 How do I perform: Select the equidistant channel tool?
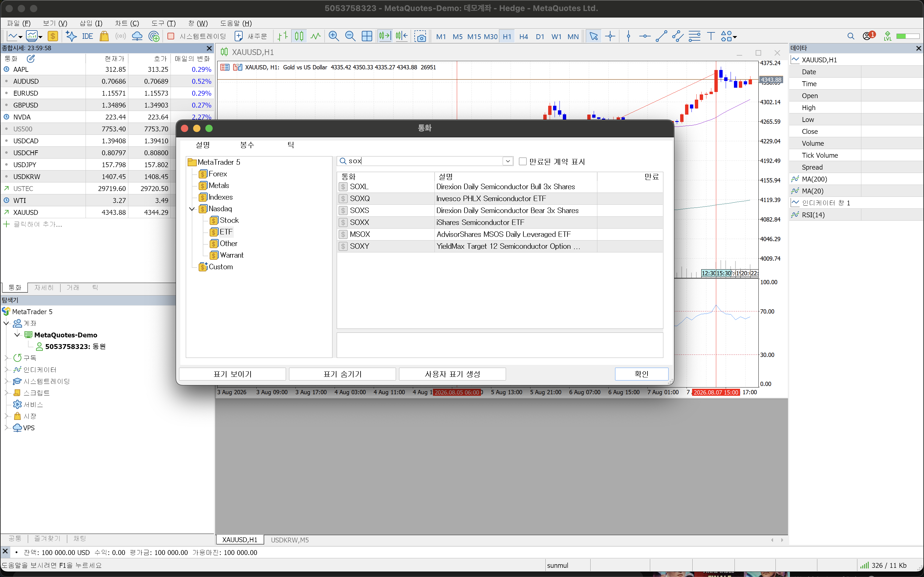pyautogui.click(x=678, y=36)
